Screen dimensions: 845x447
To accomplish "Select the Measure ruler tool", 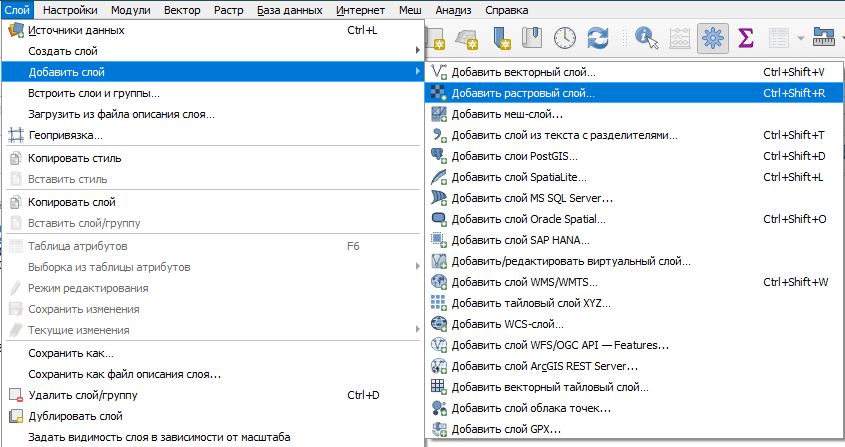I will tap(824, 38).
